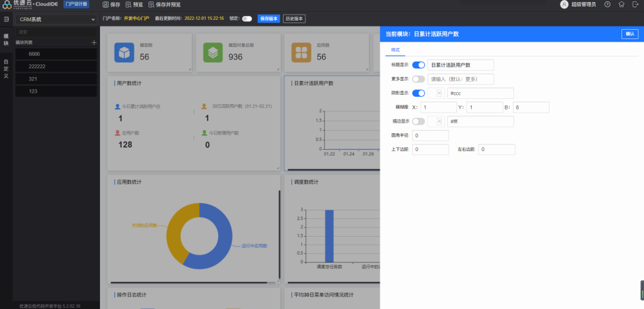Viewport: 644px width, 309px height.
Task: Switch to the 模块 side tab
Action: pyautogui.click(x=6, y=39)
